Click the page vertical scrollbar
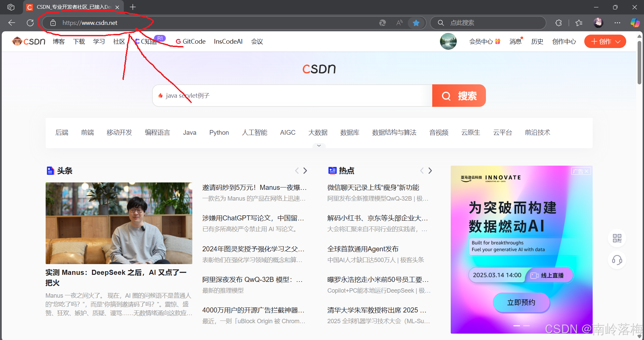This screenshot has height=340, width=644. point(639,63)
